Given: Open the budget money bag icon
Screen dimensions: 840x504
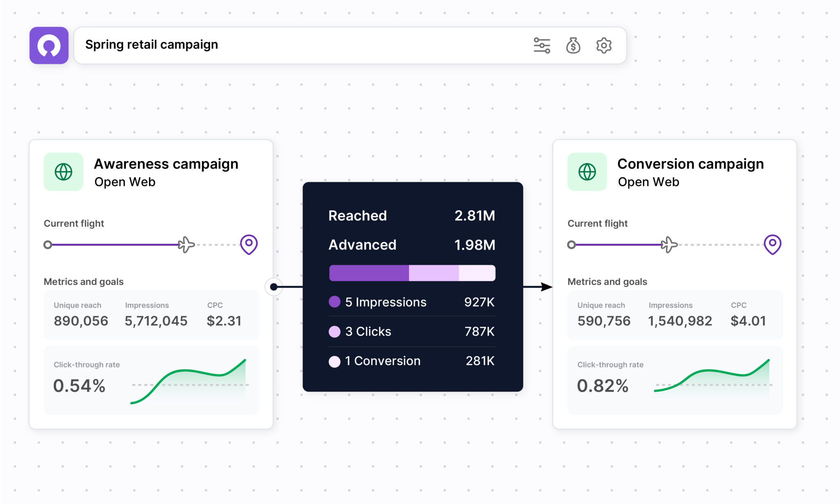Looking at the screenshot, I should tap(573, 45).
